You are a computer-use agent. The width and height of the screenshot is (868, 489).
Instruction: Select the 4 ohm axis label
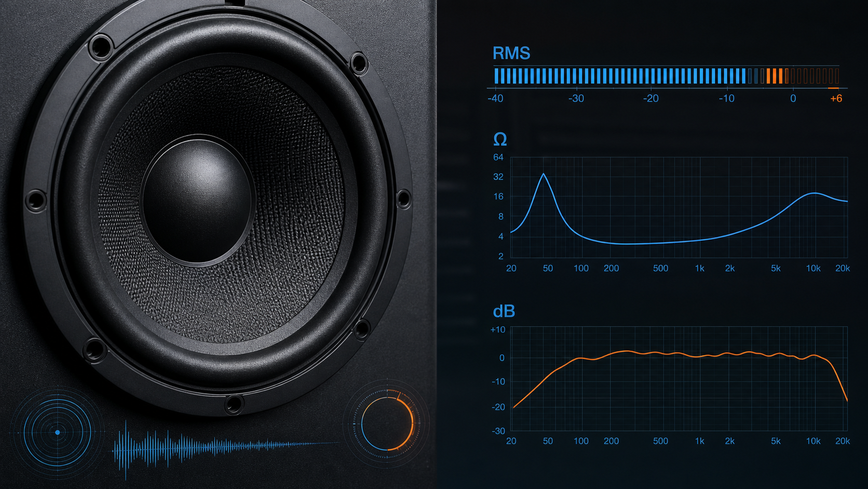[501, 236]
